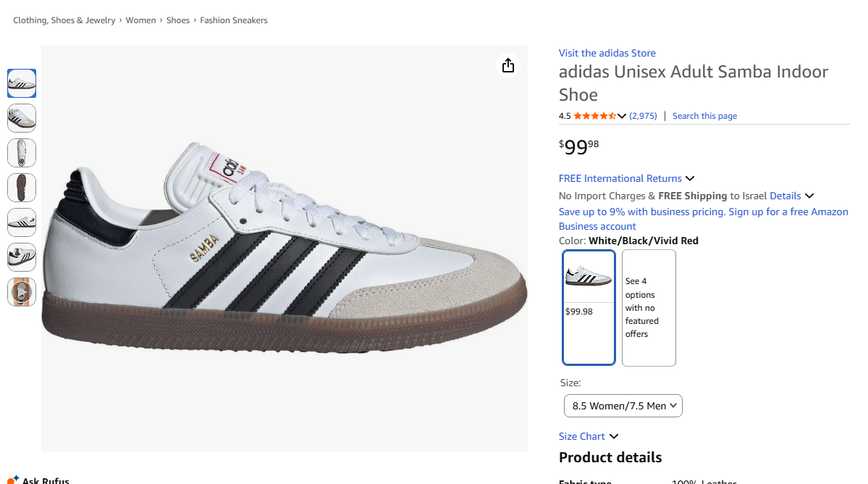Navigate to Women breadcrumb category

(140, 20)
